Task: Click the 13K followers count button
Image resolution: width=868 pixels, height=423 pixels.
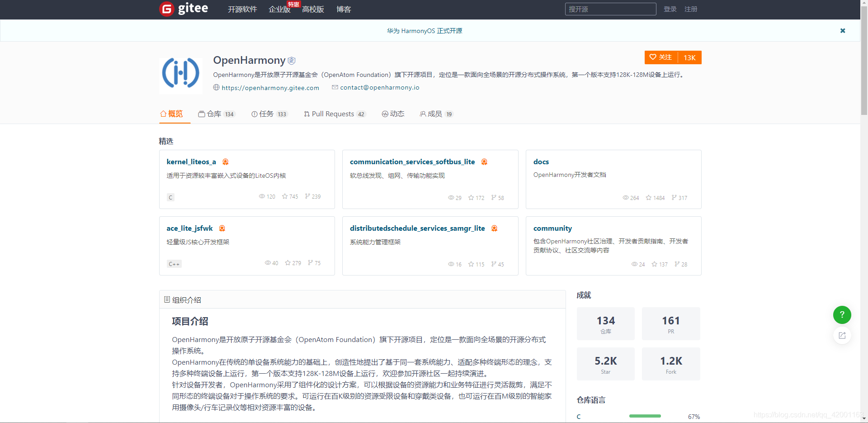Action: point(689,57)
